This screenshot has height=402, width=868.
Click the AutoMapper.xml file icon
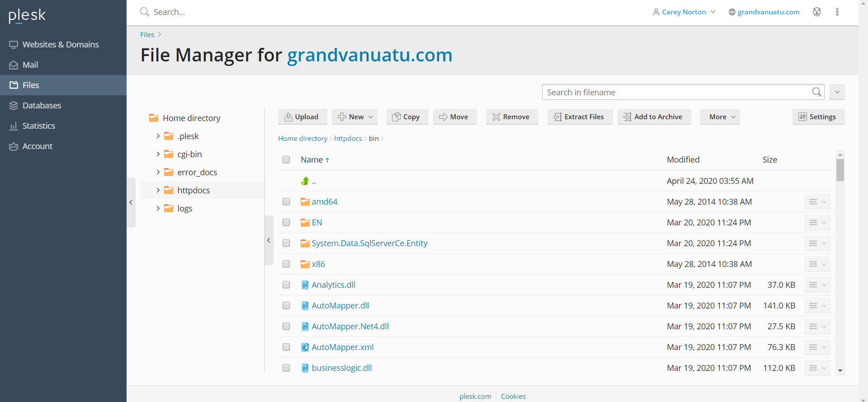pos(305,347)
